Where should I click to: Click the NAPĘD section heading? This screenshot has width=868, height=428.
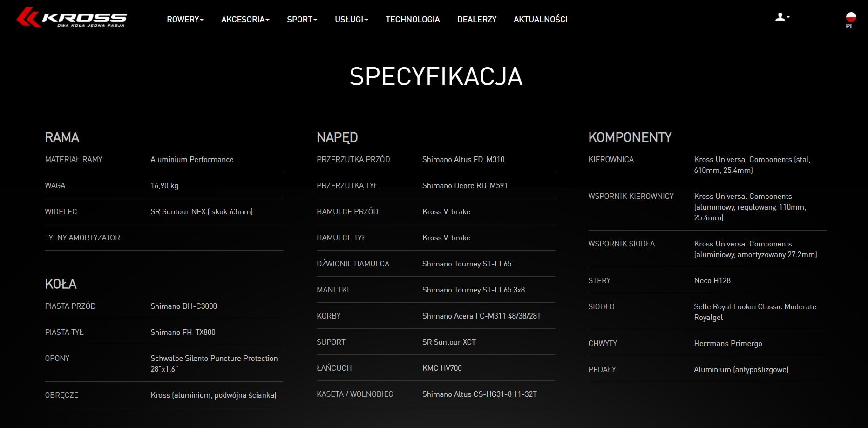pyautogui.click(x=337, y=137)
